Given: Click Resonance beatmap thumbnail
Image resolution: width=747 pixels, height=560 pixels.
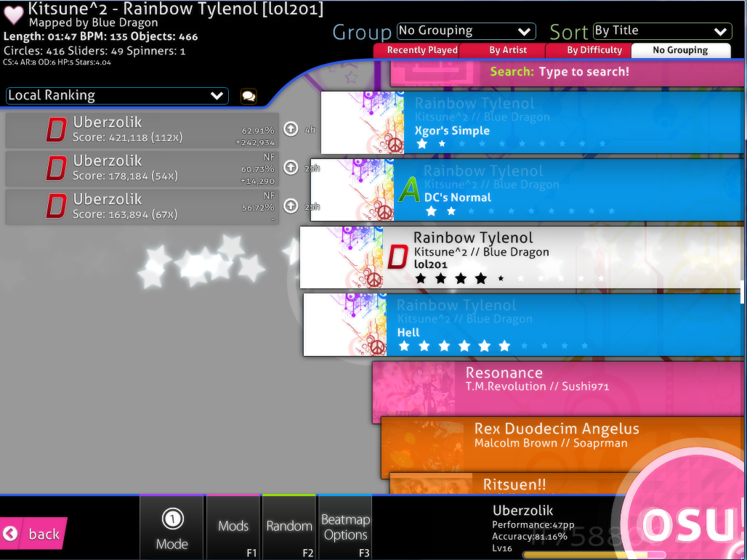Looking at the screenshot, I should pyautogui.click(x=413, y=392).
